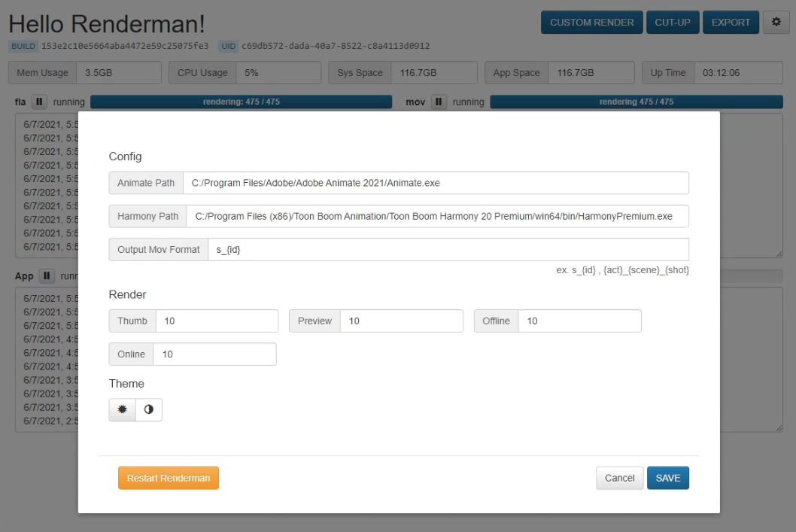This screenshot has height=532, width=796.
Task: Cancel the config dialog
Action: click(619, 478)
